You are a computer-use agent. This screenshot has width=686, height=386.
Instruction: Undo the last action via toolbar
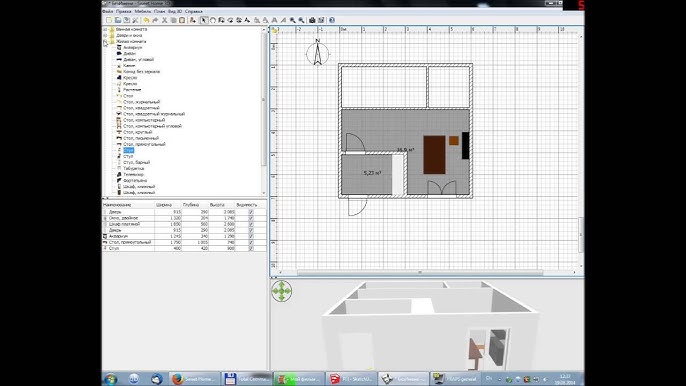click(146, 20)
